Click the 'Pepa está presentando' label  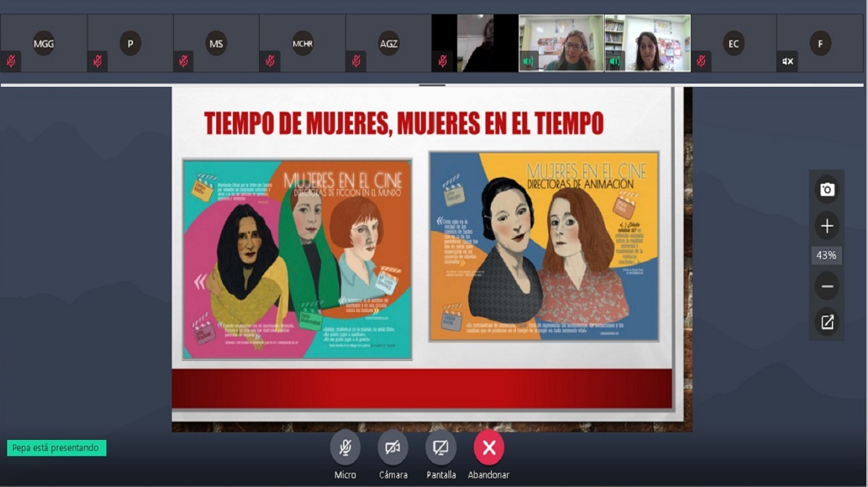(56, 448)
